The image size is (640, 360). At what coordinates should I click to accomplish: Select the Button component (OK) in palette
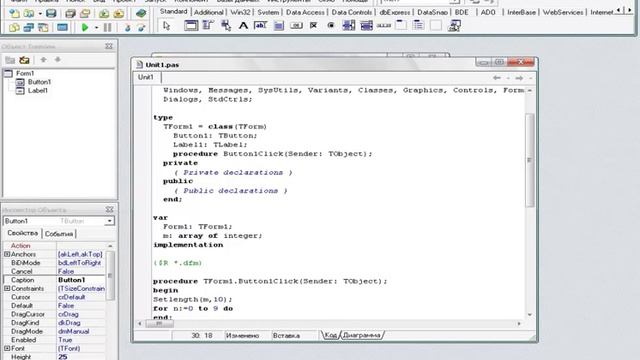click(296, 26)
